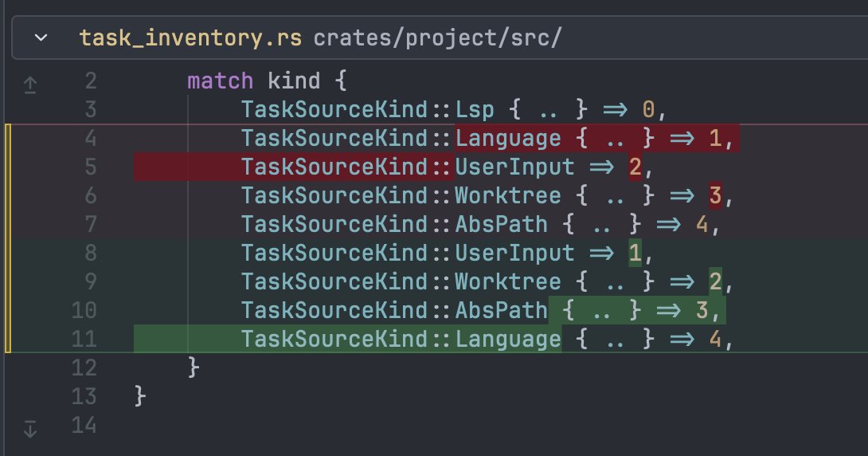This screenshot has width=868, height=456.
Task: Click 'Lsp' variant on line 3
Action: pos(475,110)
